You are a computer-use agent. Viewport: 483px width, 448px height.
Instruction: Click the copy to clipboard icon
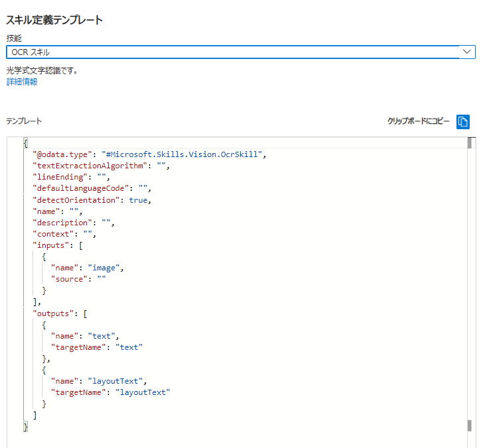coord(464,121)
